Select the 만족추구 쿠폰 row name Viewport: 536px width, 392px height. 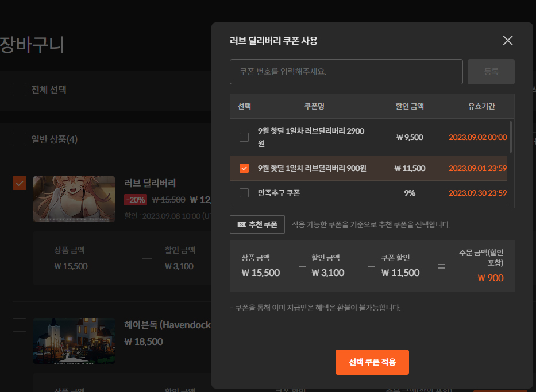[279, 193]
